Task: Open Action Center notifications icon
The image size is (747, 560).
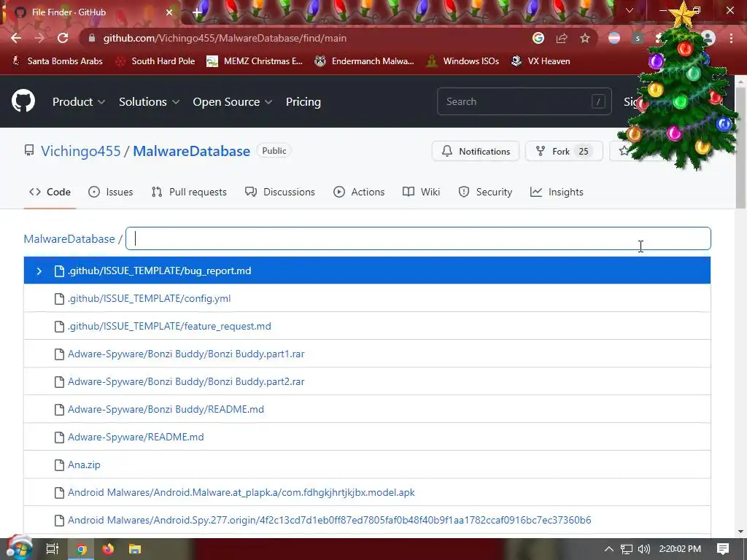Action: [x=723, y=549]
